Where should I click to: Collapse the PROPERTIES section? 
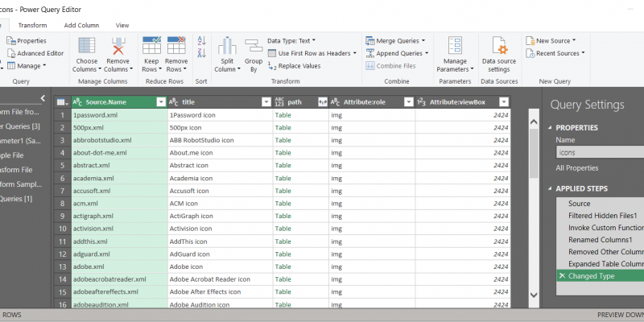[550, 128]
